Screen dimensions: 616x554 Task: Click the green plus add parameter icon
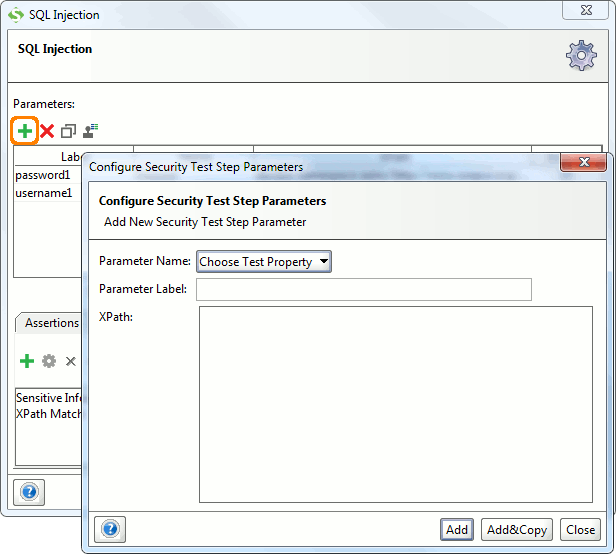[24, 131]
